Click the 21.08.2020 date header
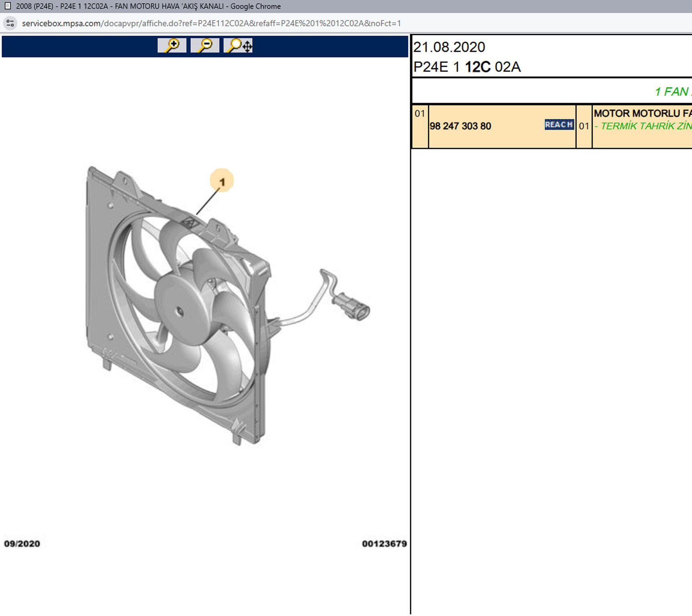This screenshot has width=692, height=616. pos(449,47)
